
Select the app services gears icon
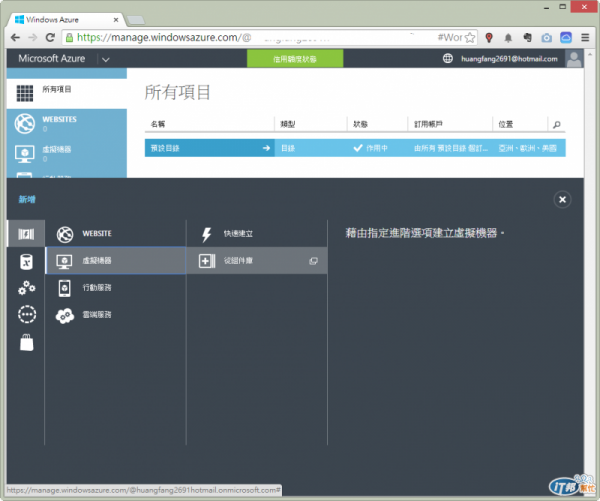click(26, 288)
